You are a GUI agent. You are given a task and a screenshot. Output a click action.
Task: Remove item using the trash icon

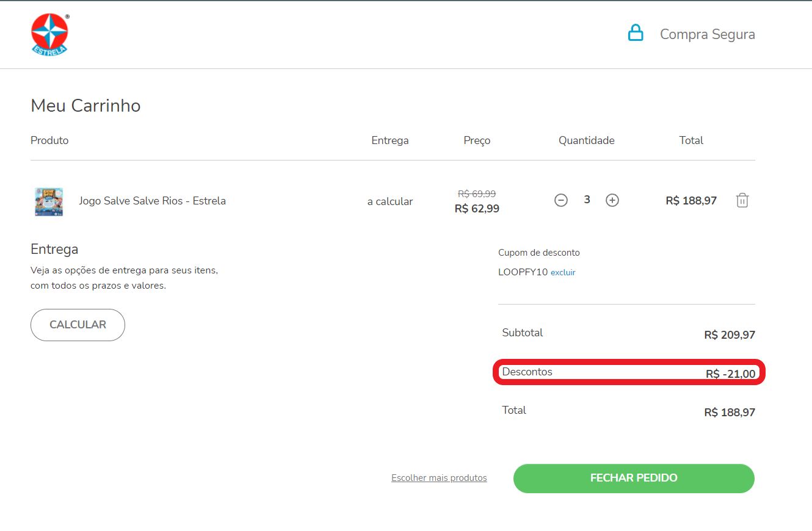(x=742, y=200)
